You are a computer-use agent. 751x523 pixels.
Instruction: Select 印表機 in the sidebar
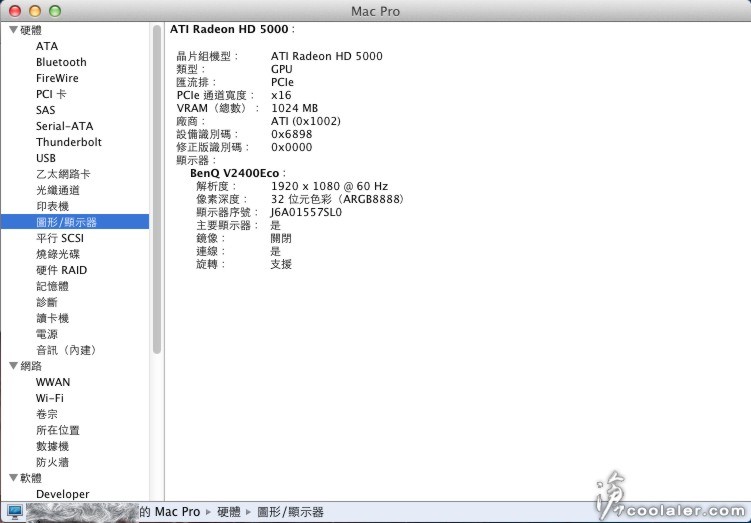[x=52, y=206]
